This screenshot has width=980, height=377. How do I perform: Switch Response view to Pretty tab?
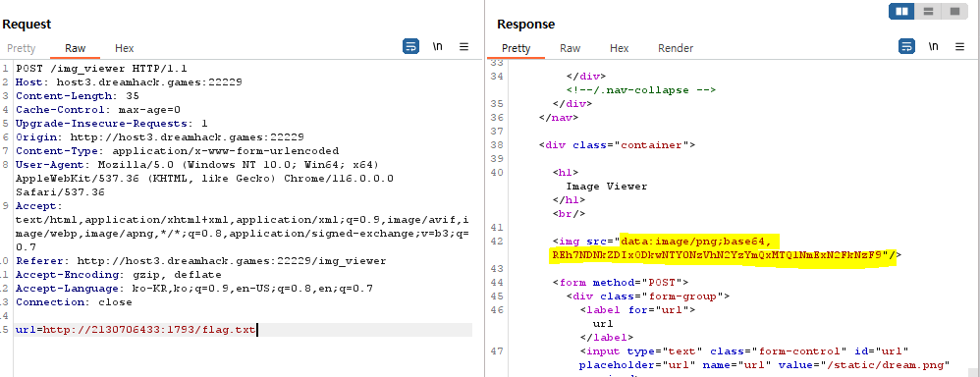click(x=517, y=48)
